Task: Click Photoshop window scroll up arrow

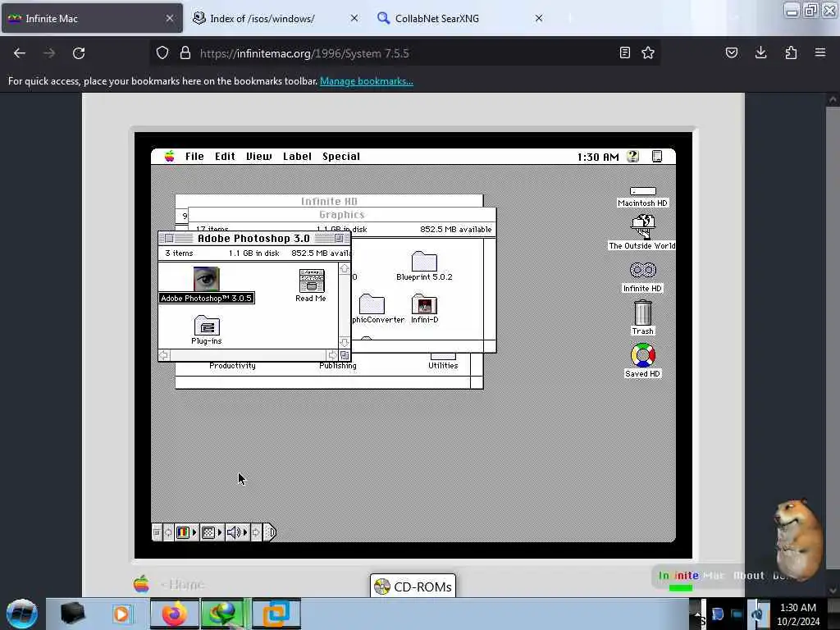Action: click(345, 269)
